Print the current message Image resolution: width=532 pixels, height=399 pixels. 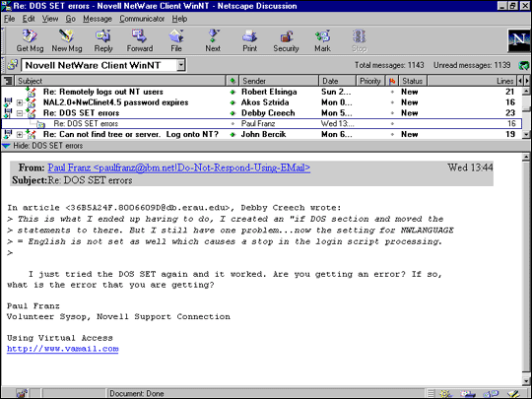point(249,40)
